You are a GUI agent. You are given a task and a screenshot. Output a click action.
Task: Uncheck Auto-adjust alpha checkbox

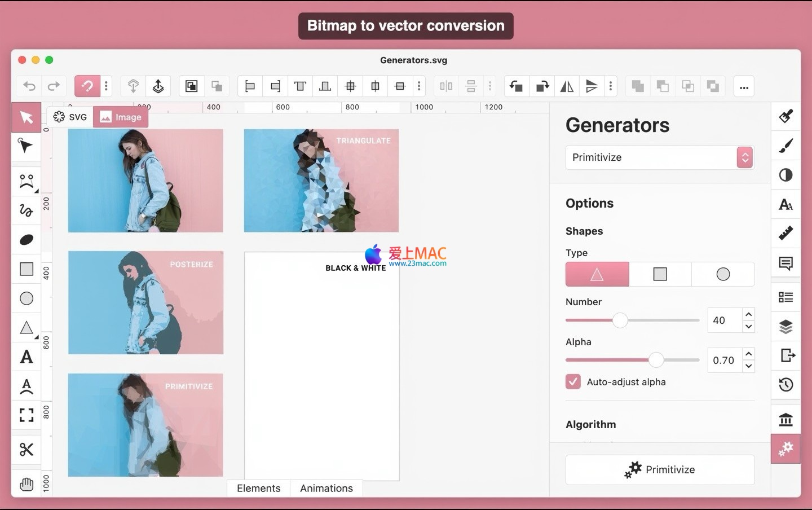(573, 382)
